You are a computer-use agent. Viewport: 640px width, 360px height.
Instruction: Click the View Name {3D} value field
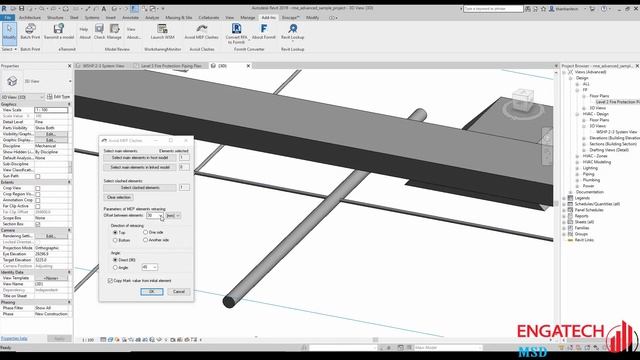click(x=51, y=284)
